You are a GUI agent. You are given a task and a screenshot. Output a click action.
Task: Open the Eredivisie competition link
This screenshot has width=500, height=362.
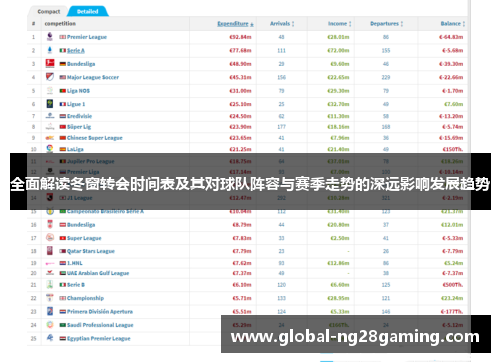click(79, 116)
